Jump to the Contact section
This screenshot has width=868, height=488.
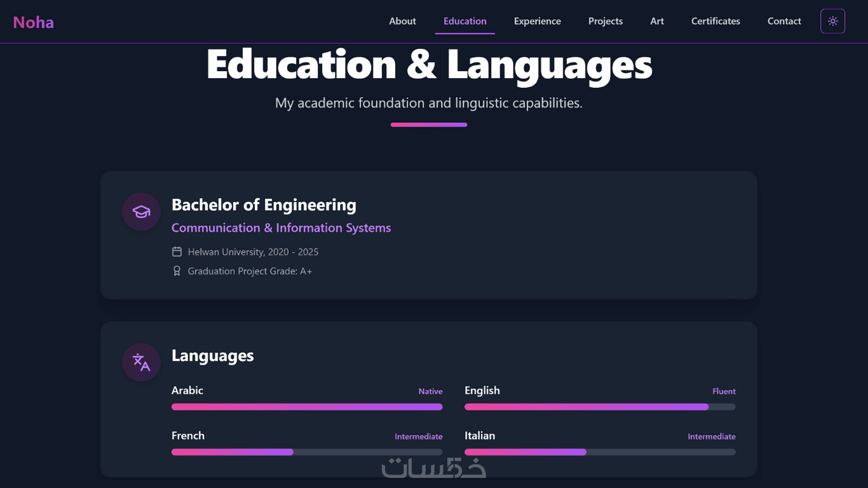[x=784, y=21]
